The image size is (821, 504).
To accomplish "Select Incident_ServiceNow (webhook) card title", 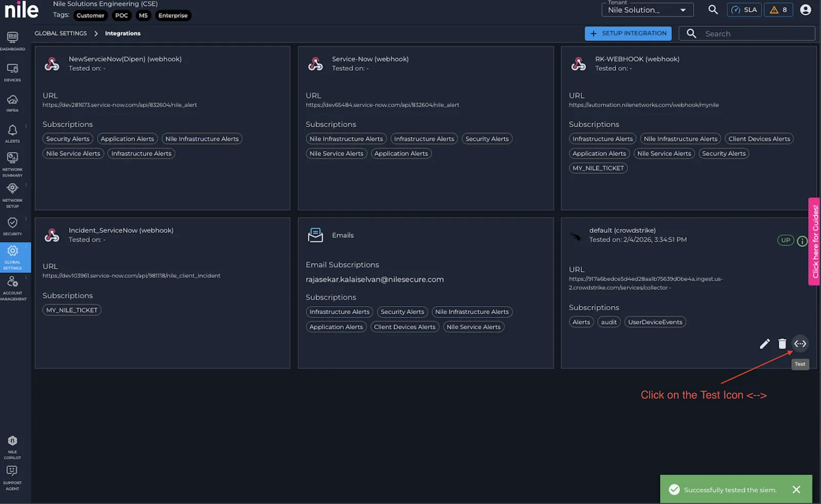I will coord(121,230).
